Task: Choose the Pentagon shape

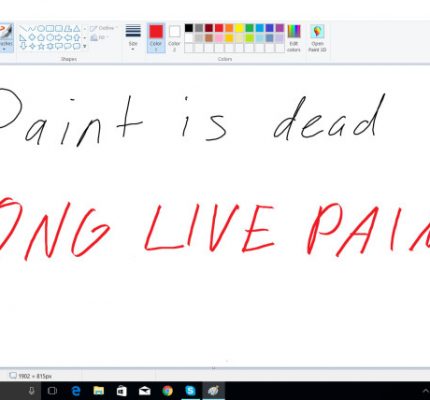Action: point(41,37)
